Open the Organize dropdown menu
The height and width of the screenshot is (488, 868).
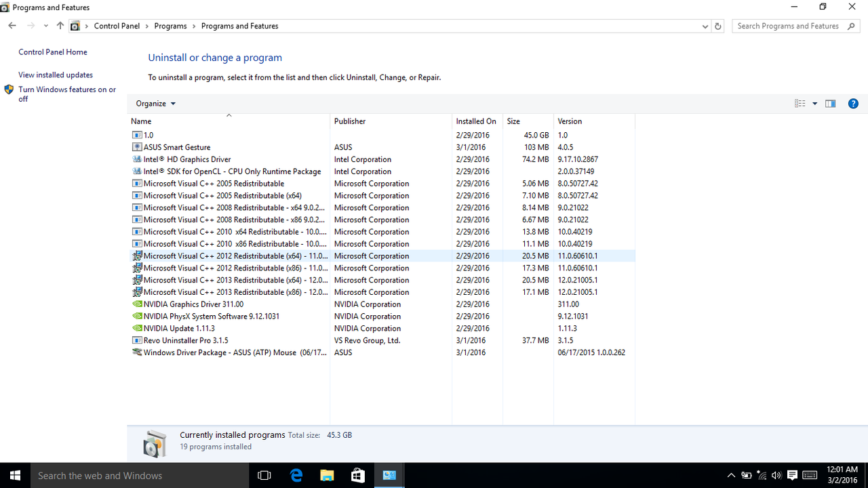[x=155, y=104]
